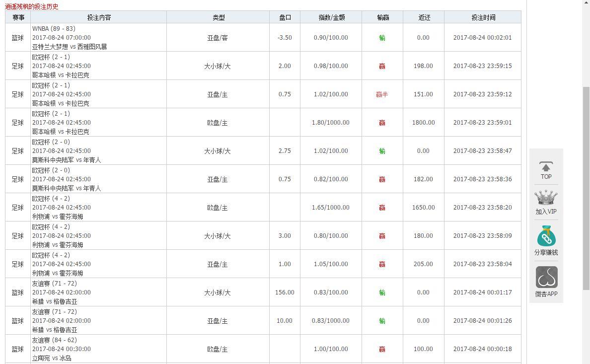This screenshot has height=364, width=590.
Task: Click match start time 2017-08-24 00:30:00
Action: [x=61, y=349]
